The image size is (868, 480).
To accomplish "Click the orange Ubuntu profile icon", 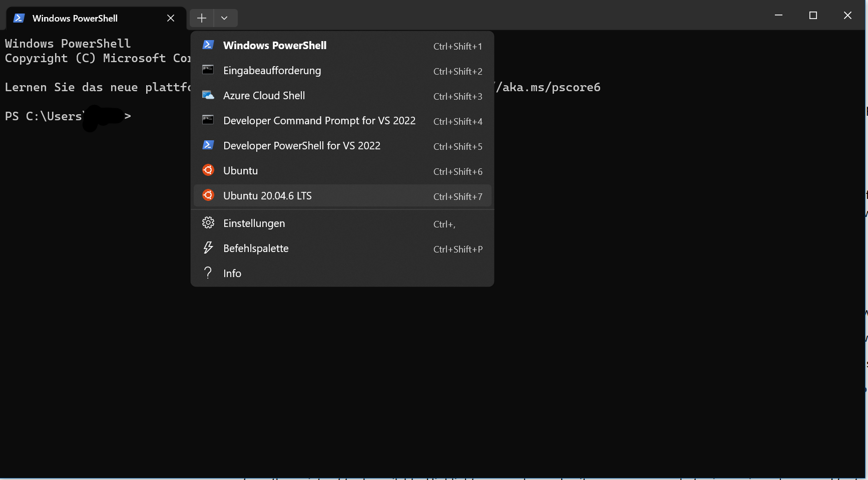I will tap(208, 170).
